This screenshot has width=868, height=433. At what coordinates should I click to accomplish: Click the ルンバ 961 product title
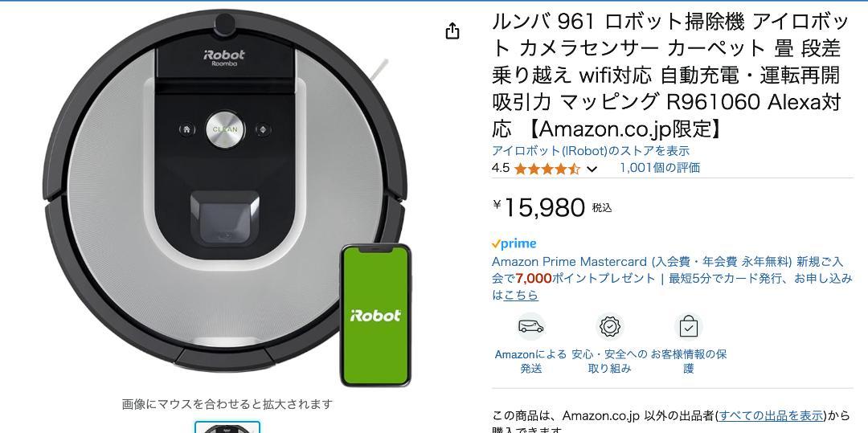[x=670, y=75]
